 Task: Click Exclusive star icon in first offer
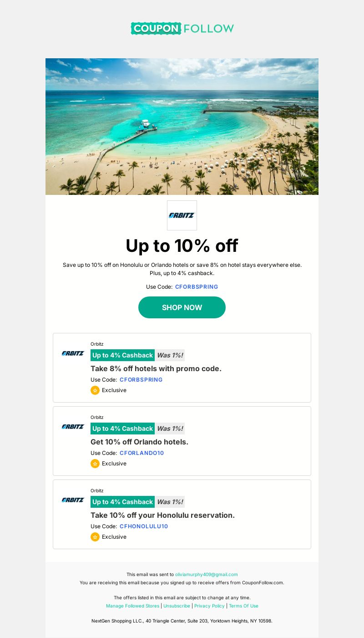tap(95, 390)
